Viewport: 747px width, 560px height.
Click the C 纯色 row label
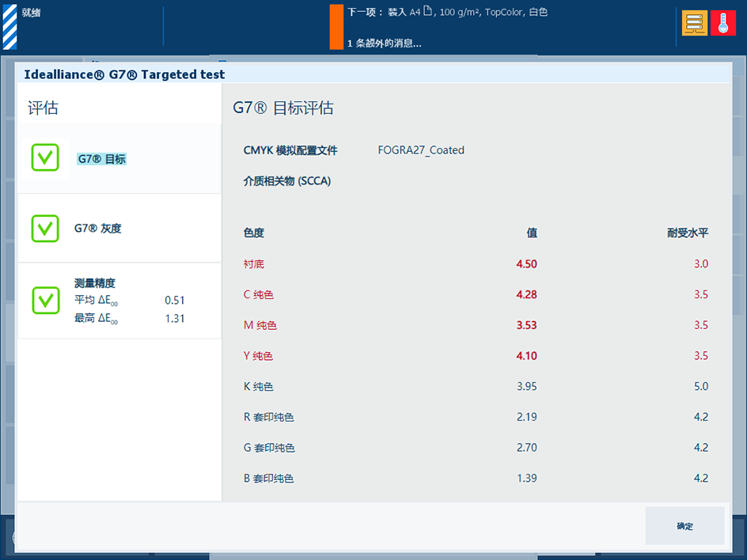point(258,294)
